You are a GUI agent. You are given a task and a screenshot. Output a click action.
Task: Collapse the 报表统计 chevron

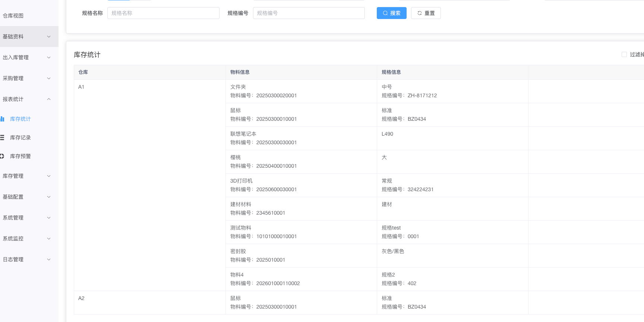(49, 99)
